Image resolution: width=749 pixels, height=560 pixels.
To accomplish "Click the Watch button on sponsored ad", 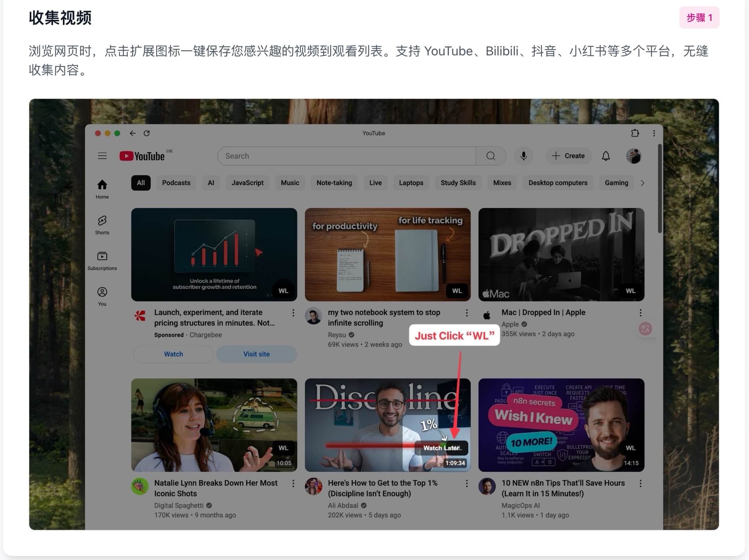I will click(x=173, y=354).
